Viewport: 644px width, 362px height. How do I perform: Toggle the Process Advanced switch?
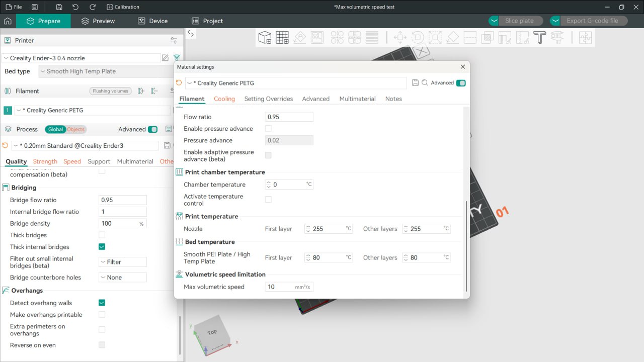[x=152, y=129]
